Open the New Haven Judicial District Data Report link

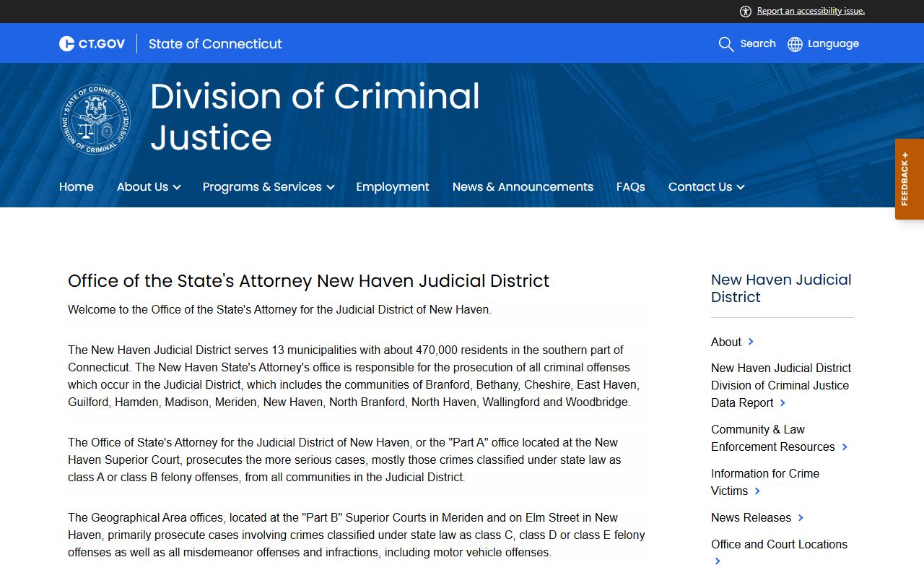[781, 385]
